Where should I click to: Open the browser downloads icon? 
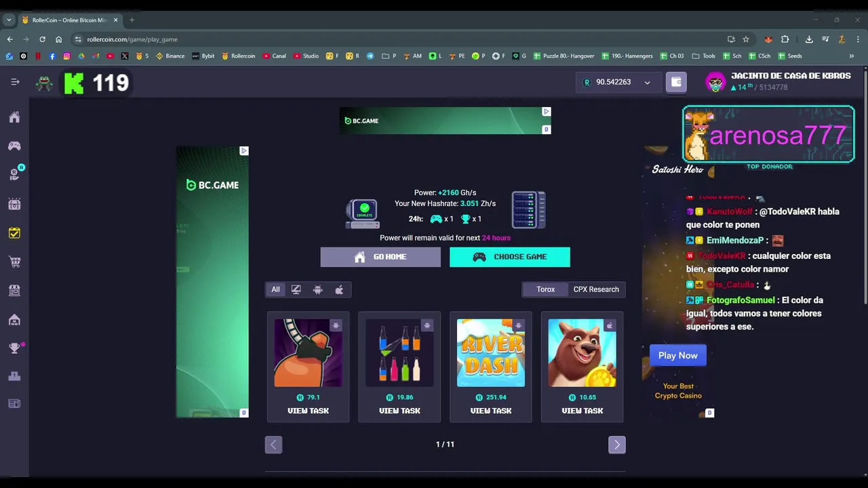809,39
